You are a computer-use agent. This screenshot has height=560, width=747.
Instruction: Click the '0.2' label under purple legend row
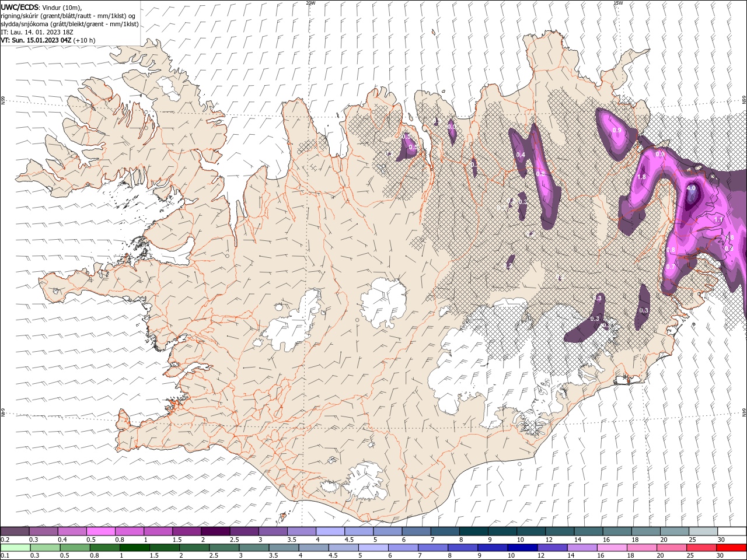point(5,540)
